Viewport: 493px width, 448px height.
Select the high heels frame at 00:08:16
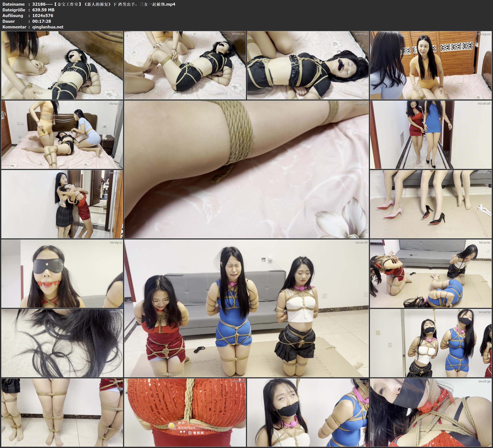431,204
